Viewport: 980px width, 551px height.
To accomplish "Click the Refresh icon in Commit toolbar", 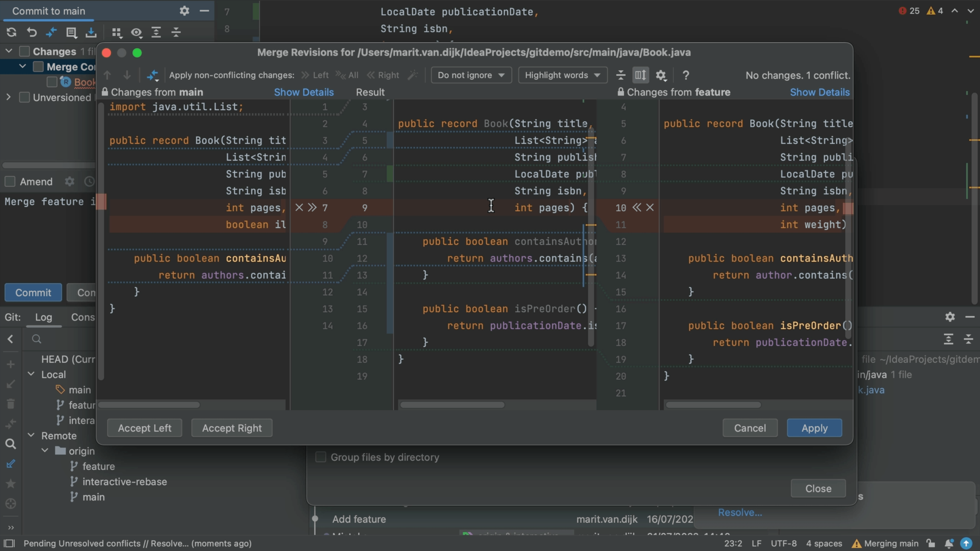I will (11, 32).
